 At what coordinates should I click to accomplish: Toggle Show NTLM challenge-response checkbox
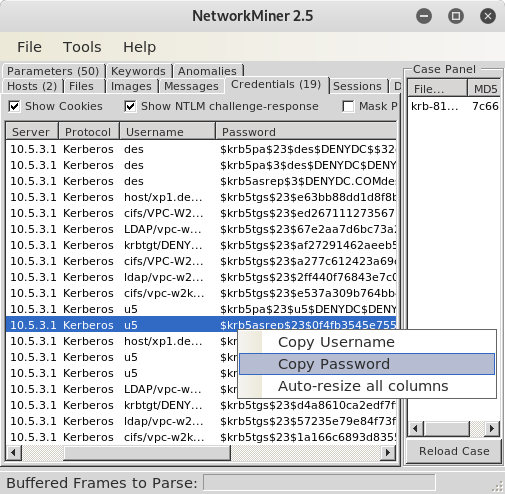[130, 106]
